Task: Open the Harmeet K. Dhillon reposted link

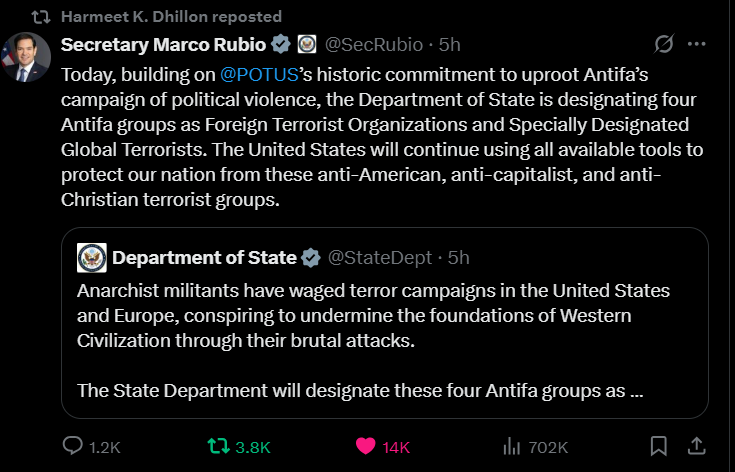Action: pos(171,17)
